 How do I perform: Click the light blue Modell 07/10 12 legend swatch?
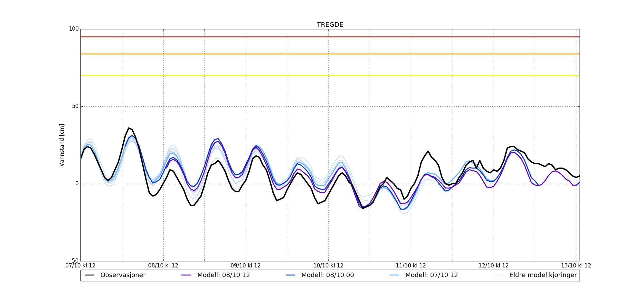394,275
